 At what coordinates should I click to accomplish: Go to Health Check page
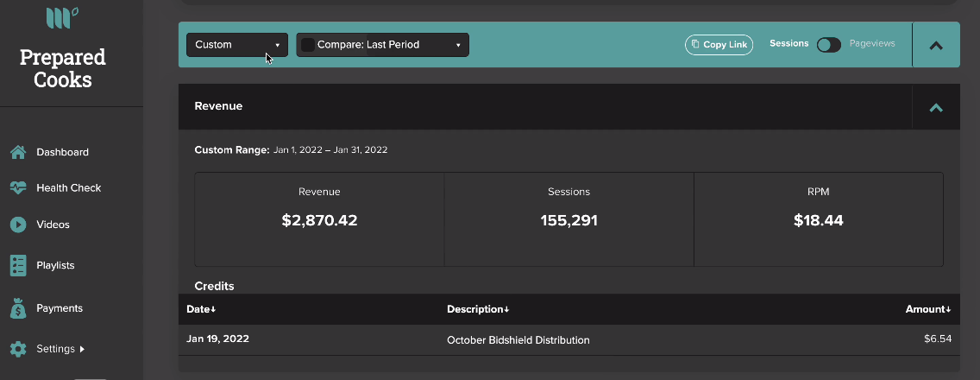[x=69, y=187]
